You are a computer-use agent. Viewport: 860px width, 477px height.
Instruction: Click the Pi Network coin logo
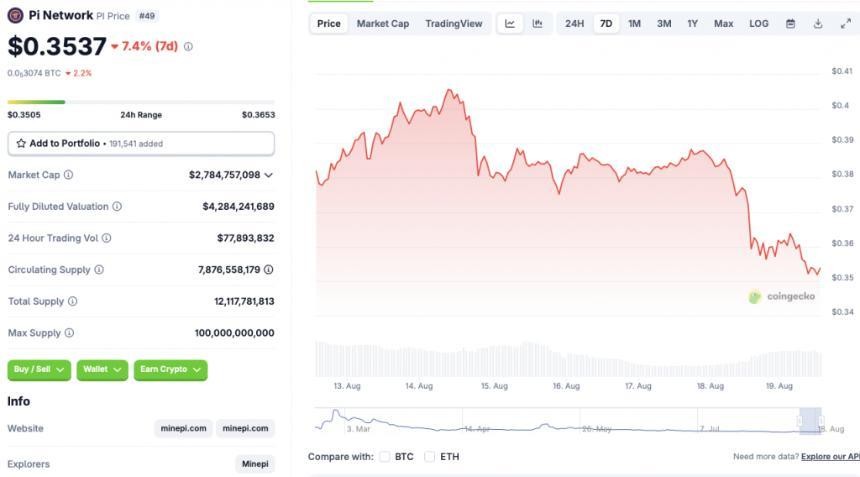click(x=15, y=16)
